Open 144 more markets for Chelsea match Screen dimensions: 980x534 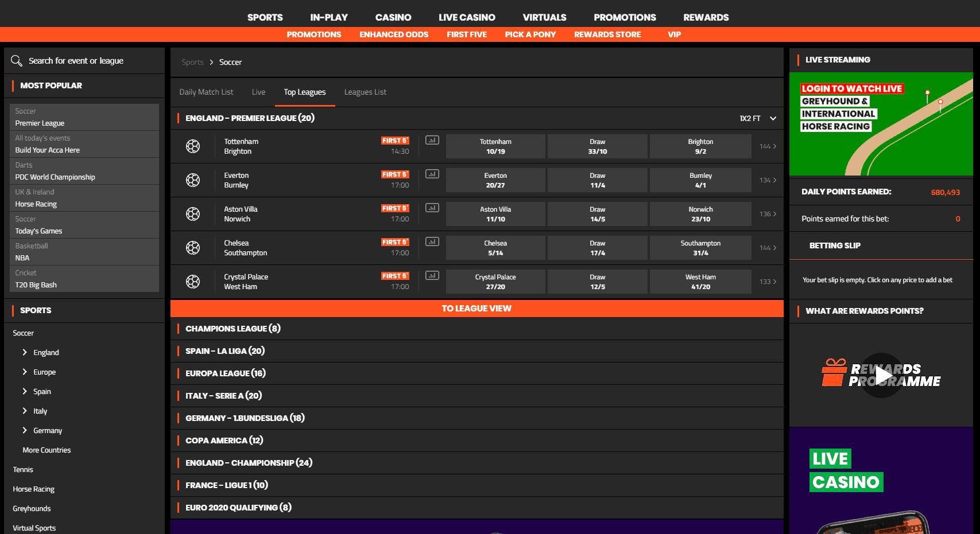[768, 248]
